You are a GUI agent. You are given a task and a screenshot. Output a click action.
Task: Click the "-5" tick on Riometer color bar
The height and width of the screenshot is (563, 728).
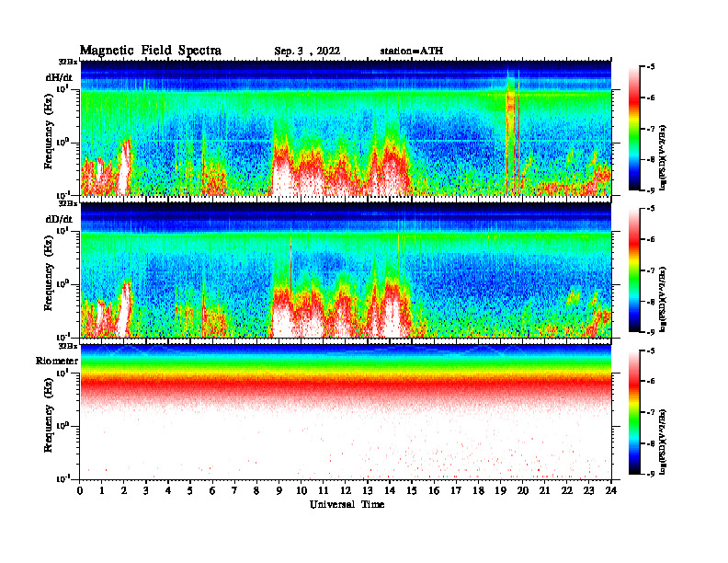pyautogui.click(x=651, y=350)
